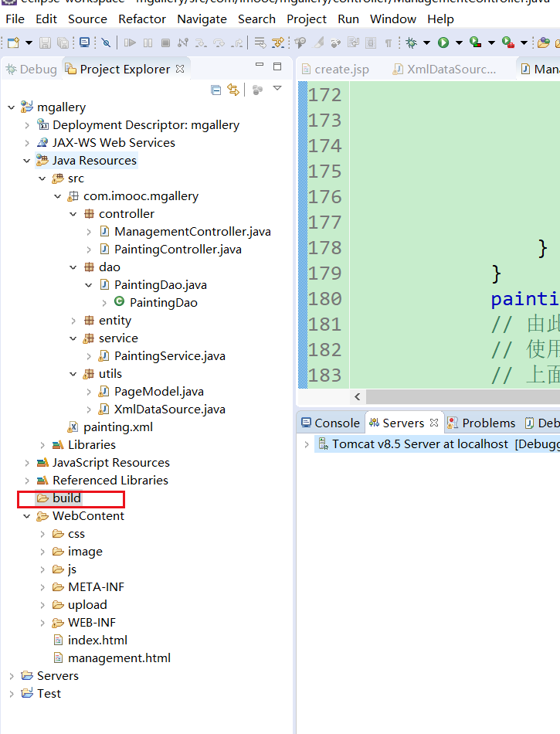Select XmlDataSource.java in utils package
The width and height of the screenshot is (560, 734).
pyautogui.click(x=162, y=409)
